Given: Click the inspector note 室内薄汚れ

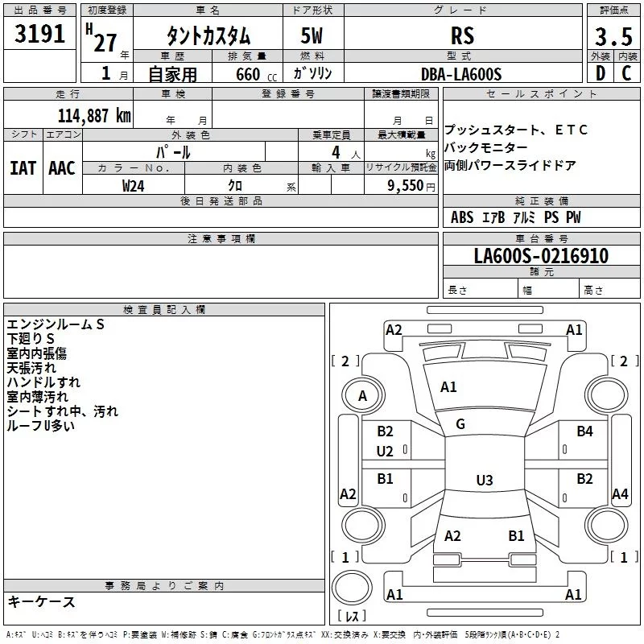Looking at the screenshot, I should pyautogui.click(x=37, y=396).
